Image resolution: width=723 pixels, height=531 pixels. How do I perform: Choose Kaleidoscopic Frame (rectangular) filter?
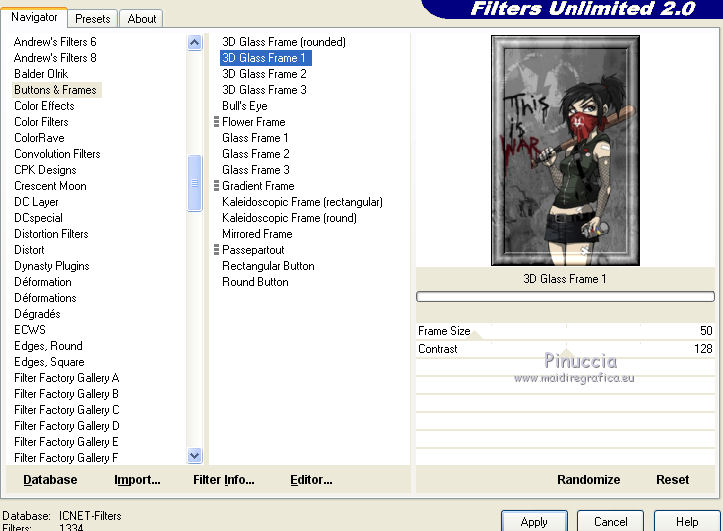[x=302, y=202]
